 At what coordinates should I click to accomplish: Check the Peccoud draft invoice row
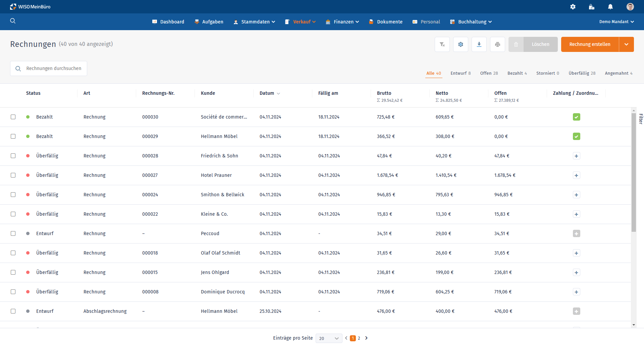pyautogui.click(x=13, y=233)
